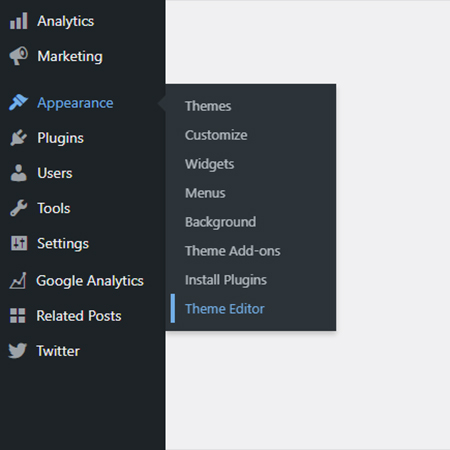Open the Widgets submenu entry
Image resolution: width=450 pixels, height=450 pixels.
[209, 164]
